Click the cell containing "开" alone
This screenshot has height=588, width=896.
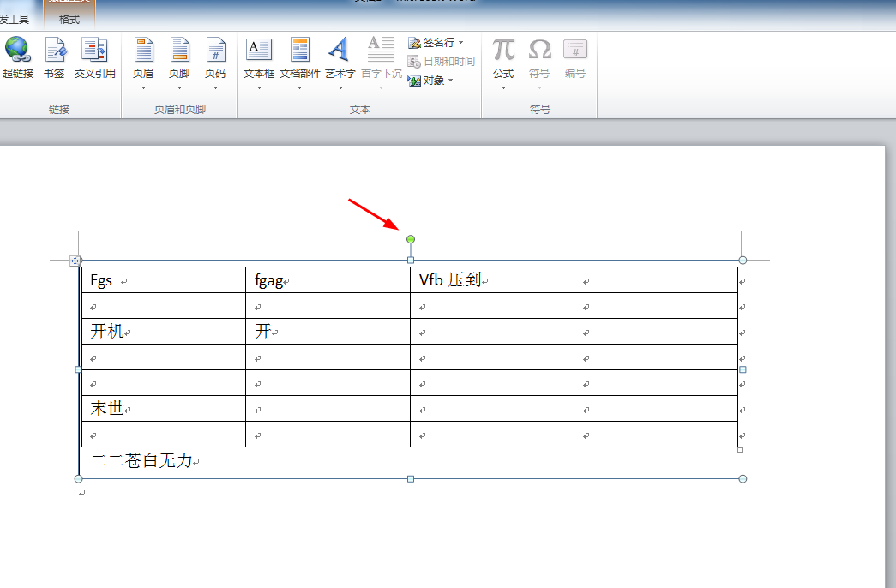(x=328, y=332)
